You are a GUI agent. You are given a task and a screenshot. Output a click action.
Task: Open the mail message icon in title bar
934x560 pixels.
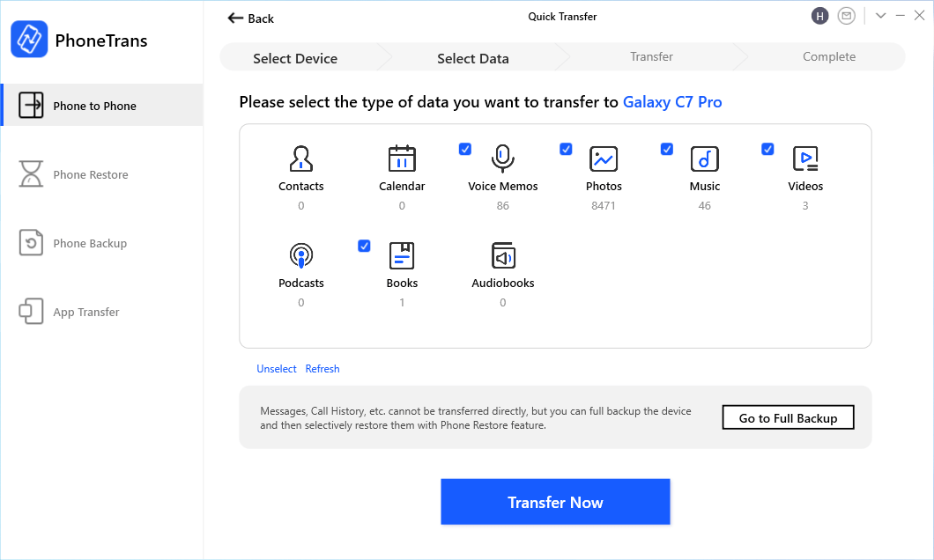[847, 16]
